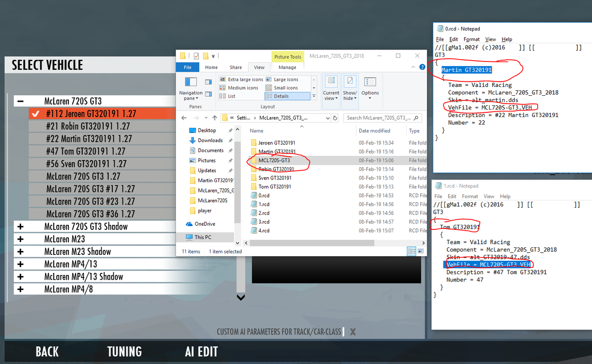Viewport: 592px width, 364px height.
Task: Choose Small icons layout
Action: pyautogui.click(x=282, y=88)
